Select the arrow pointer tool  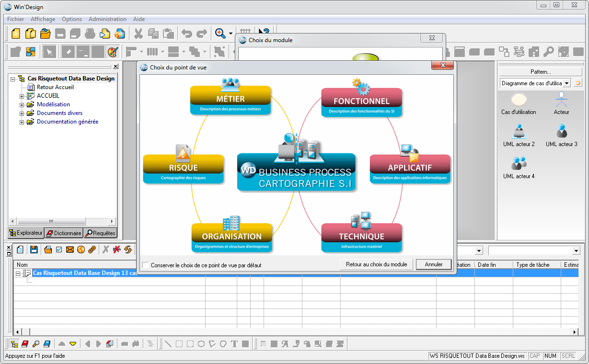click(x=49, y=51)
